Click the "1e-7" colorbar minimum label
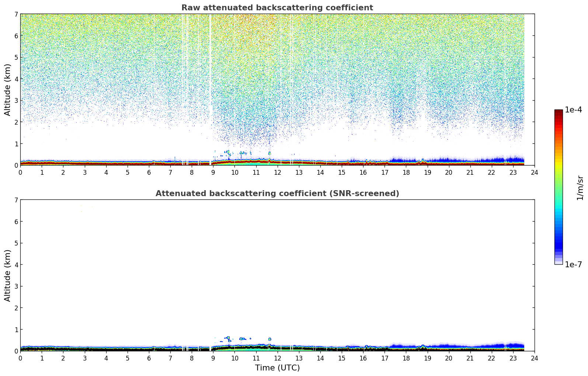This screenshot has width=588, height=376. pos(573,265)
